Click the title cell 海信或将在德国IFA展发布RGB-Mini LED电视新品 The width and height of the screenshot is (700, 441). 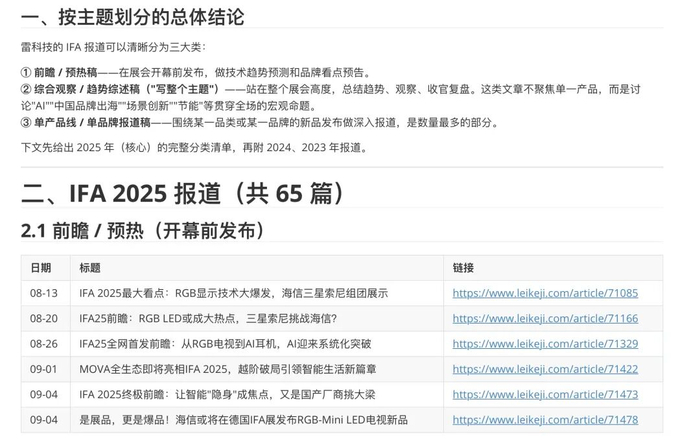[x=243, y=420]
